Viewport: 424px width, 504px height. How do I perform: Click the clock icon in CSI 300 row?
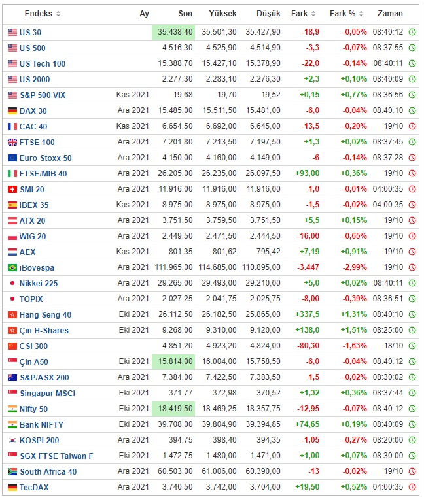(412, 346)
